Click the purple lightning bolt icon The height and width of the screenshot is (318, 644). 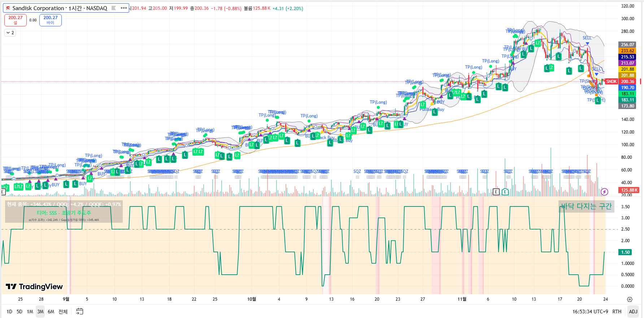[x=604, y=192]
